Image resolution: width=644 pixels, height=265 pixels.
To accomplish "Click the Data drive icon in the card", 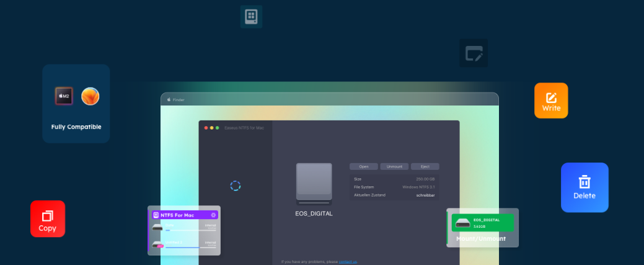I will [x=157, y=228].
